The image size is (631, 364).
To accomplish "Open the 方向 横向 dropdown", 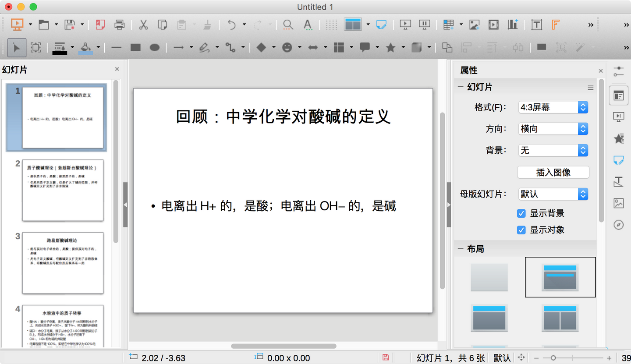I will click(553, 129).
